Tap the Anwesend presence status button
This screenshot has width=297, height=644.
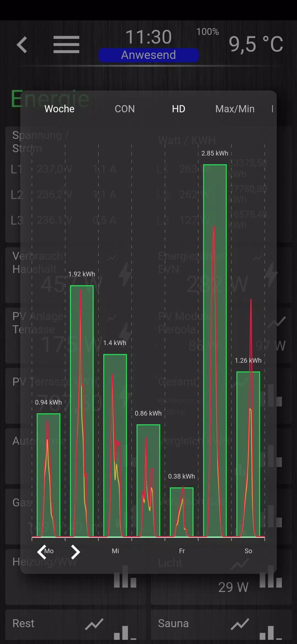[x=148, y=55]
